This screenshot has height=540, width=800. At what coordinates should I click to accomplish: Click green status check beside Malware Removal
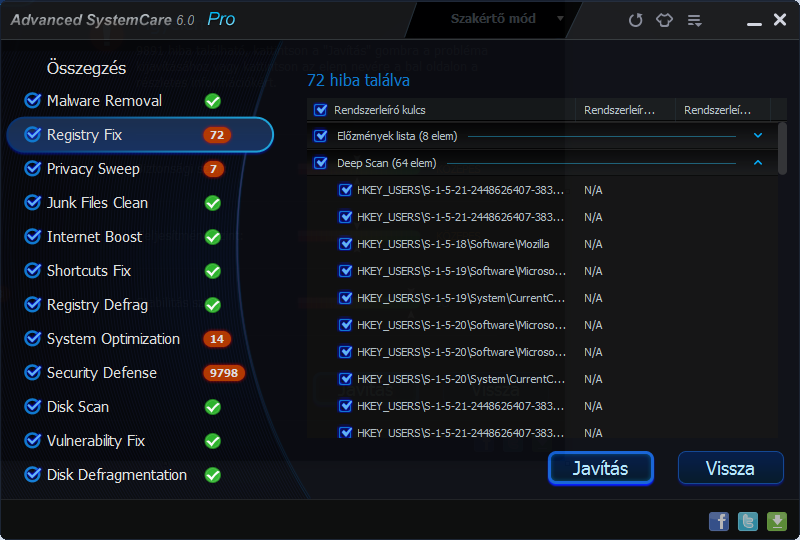click(x=213, y=101)
